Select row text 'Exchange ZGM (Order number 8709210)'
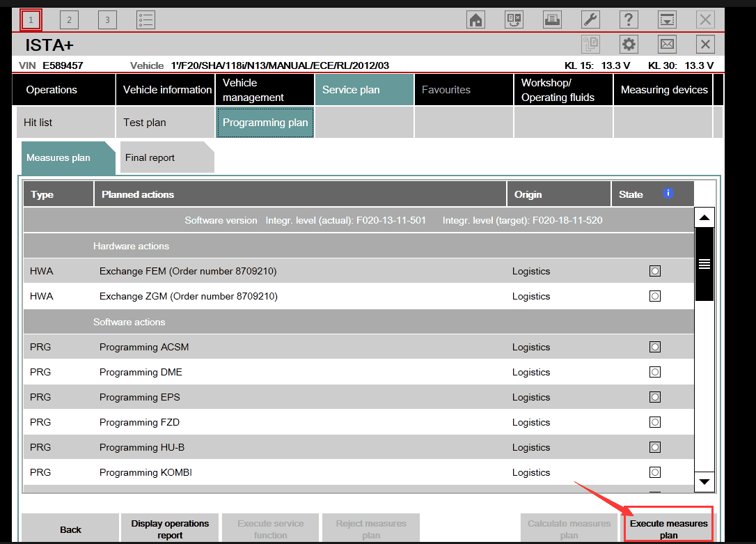 189,296
